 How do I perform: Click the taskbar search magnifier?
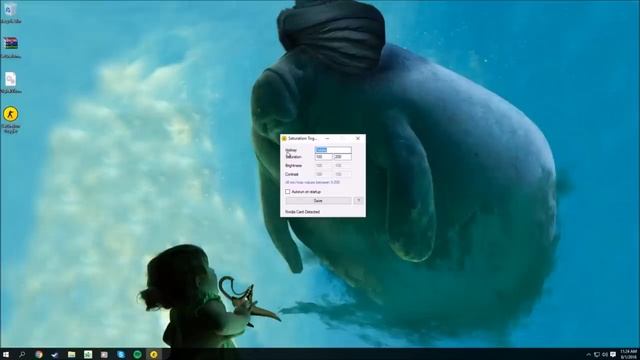(22, 354)
